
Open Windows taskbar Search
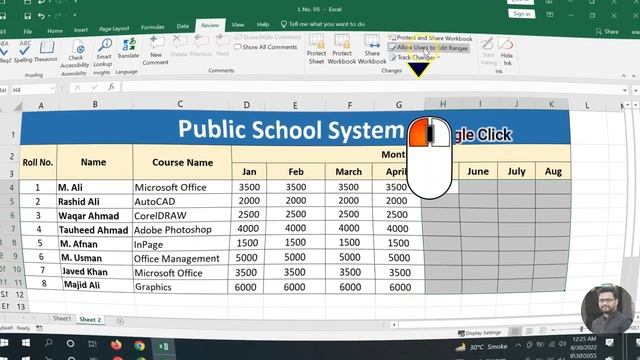click(x=49, y=343)
